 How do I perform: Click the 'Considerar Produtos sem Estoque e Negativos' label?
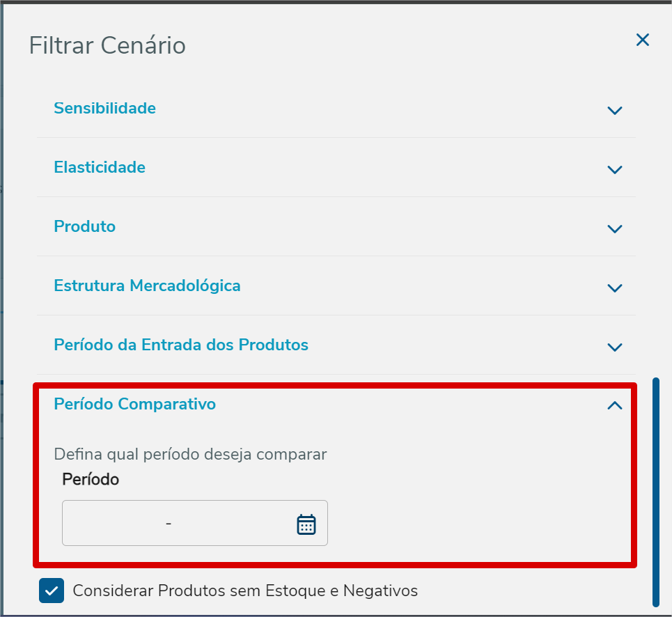click(x=245, y=591)
